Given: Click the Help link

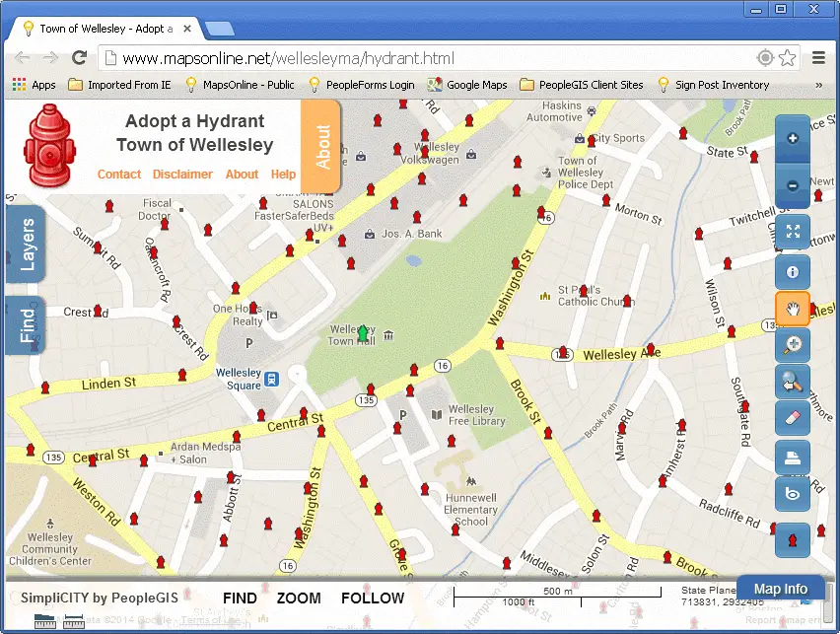Looking at the screenshot, I should [x=283, y=175].
